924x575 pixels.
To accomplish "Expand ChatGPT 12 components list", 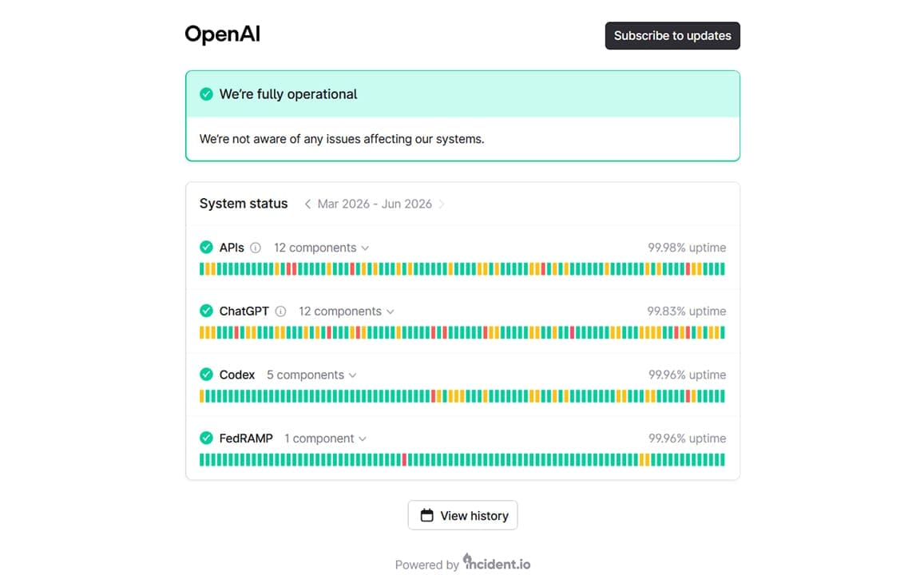I will coord(347,311).
